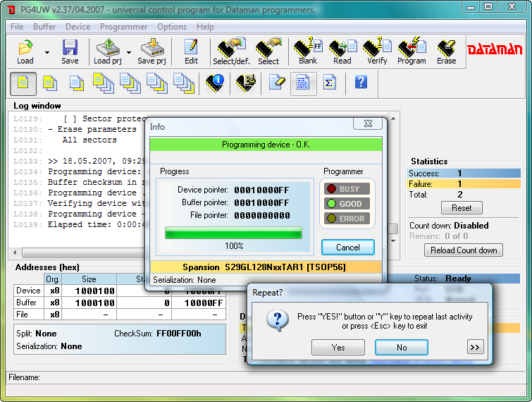Click the Erase device icon

tap(446, 51)
